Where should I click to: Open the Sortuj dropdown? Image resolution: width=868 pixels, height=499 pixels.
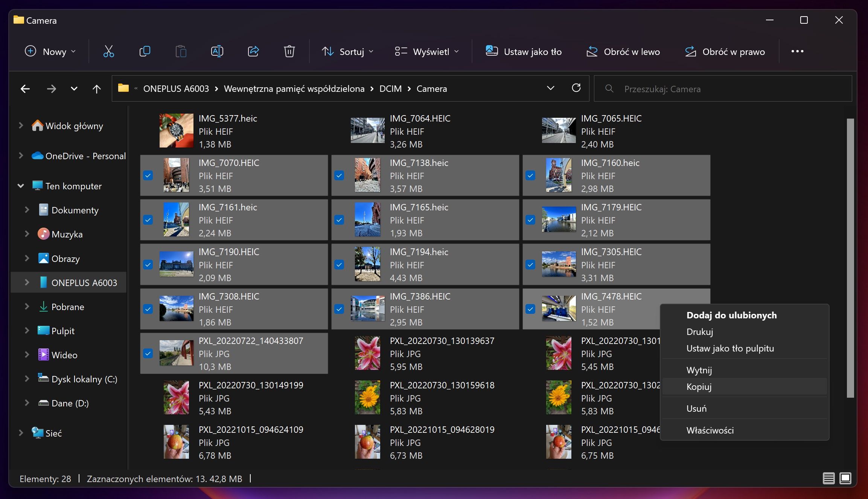pos(347,51)
